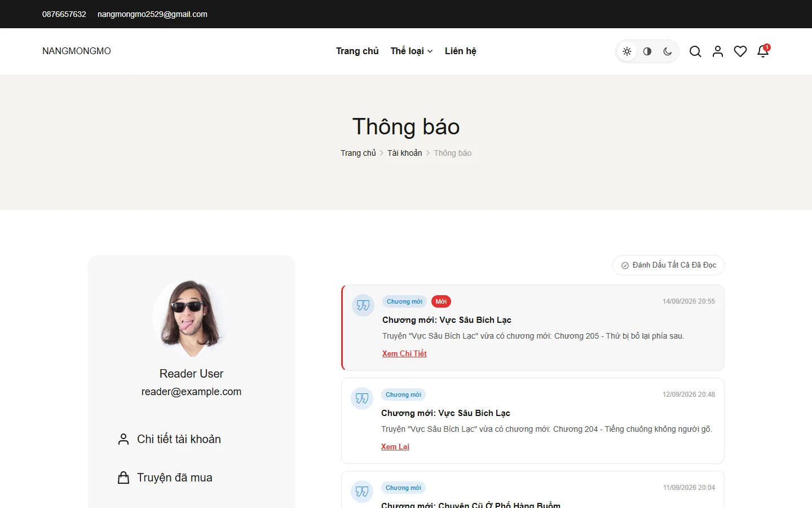Image resolution: width=812 pixels, height=508 pixels.
Task: Click reader@example.com text in sidebar
Action: point(191,392)
